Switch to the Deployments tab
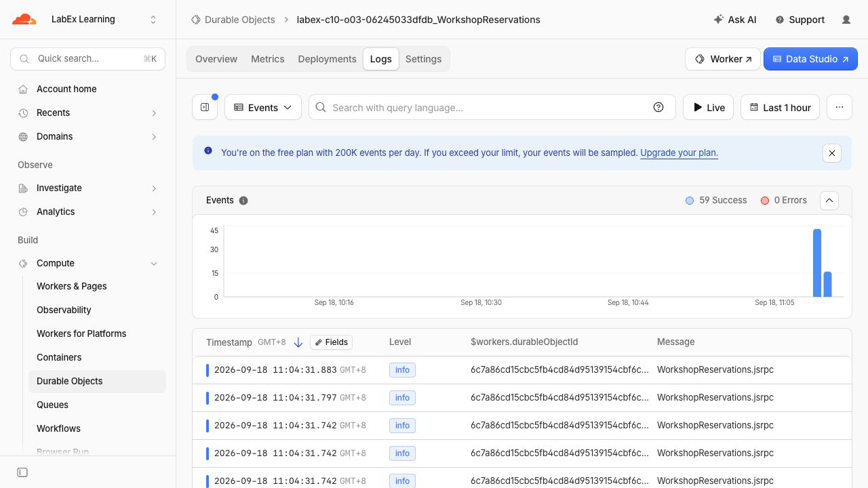 (327, 59)
